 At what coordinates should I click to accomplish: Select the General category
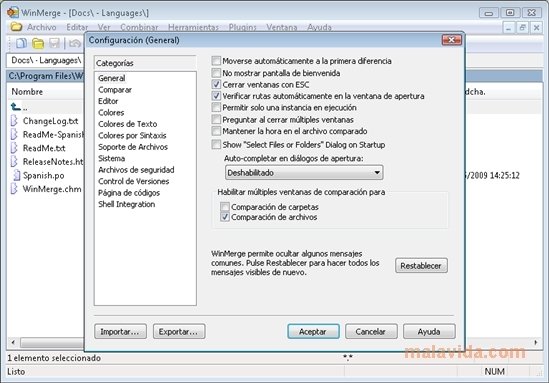112,78
